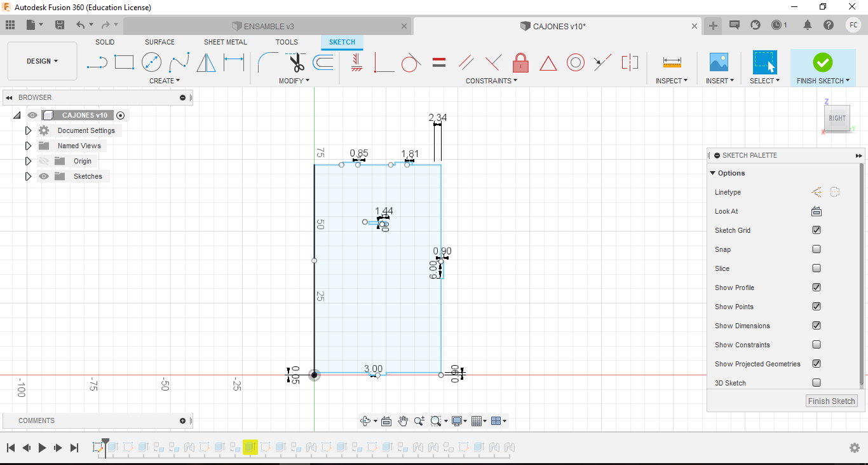Expand the Named Views tree node
The height and width of the screenshot is (465, 868).
tap(28, 146)
